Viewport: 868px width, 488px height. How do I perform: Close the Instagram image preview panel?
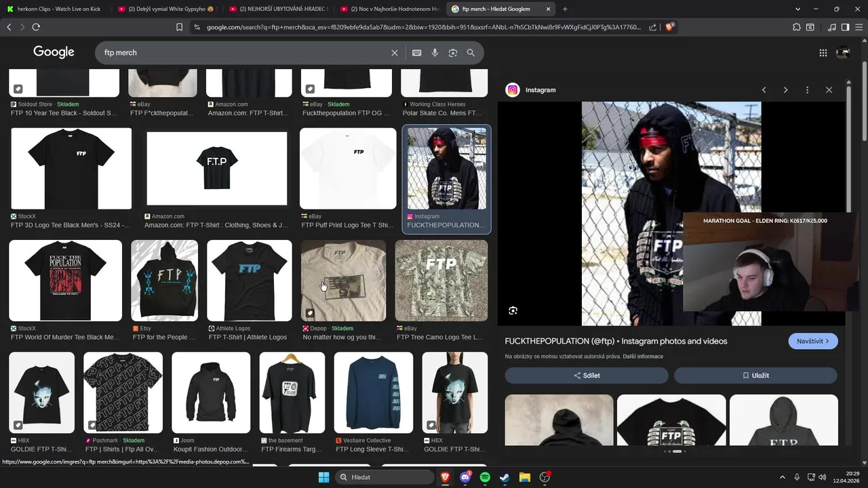(x=829, y=90)
